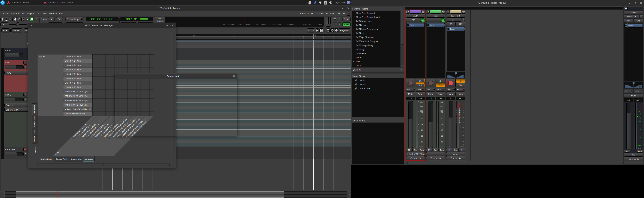This screenshot has width=644, height=198.
Task: Expand the Calf Reverb plugin entry
Action: click(x=353, y=33)
